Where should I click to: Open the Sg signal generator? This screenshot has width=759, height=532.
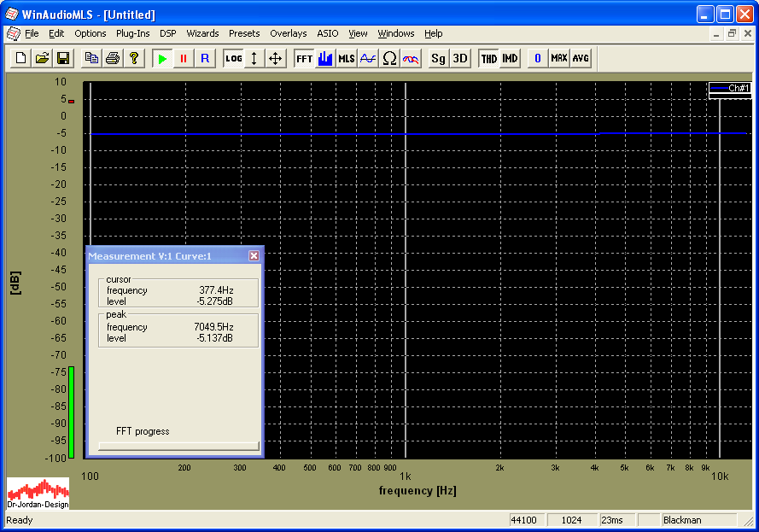(438, 58)
